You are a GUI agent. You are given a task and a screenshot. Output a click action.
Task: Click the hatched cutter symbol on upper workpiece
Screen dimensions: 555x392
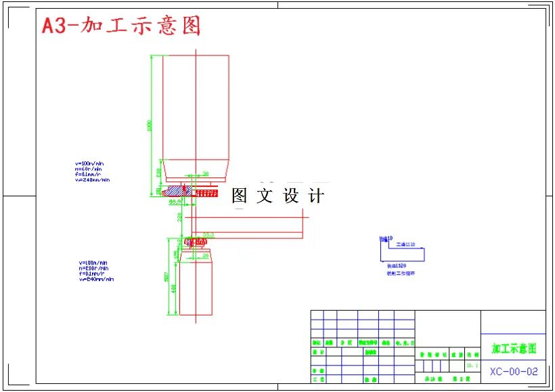[x=176, y=192]
